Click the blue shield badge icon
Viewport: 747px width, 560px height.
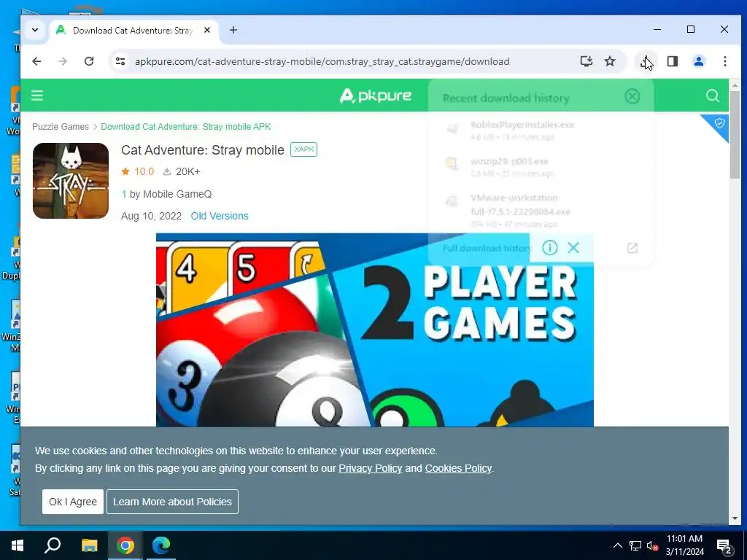point(719,124)
